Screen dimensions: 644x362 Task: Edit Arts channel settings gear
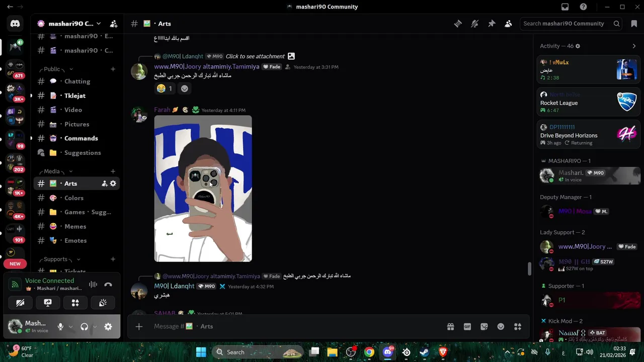[113, 184]
